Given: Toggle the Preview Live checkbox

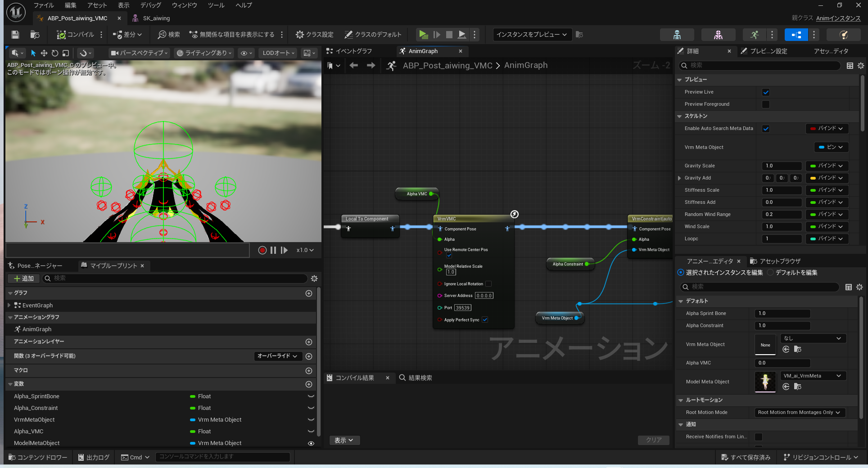Looking at the screenshot, I should (x=766, y=92).
